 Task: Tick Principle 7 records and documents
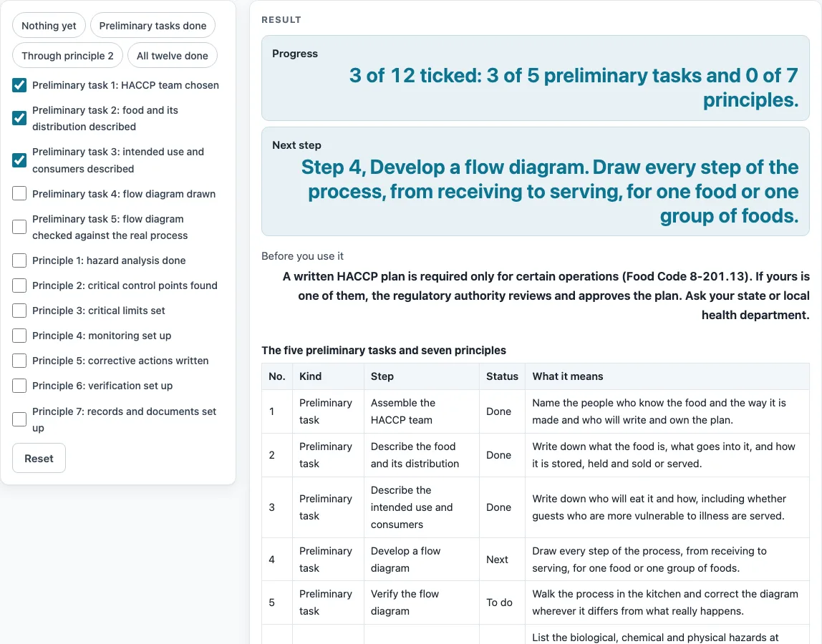click(19, 419)
